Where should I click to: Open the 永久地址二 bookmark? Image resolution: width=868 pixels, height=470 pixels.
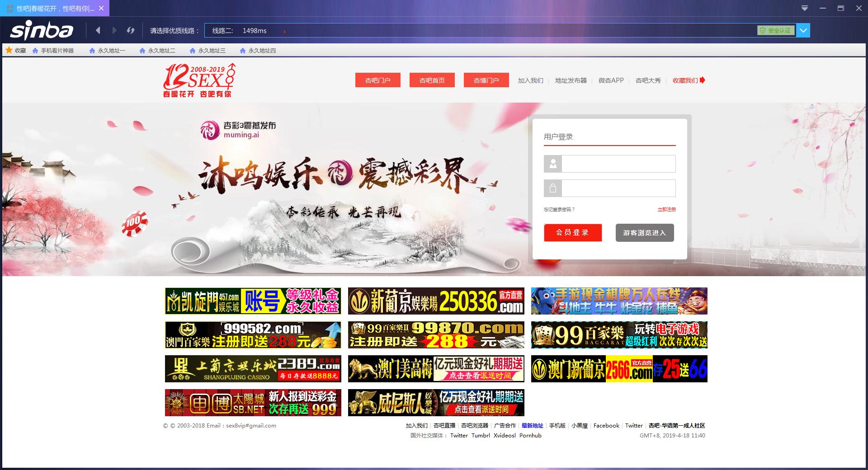click(158, 50)
